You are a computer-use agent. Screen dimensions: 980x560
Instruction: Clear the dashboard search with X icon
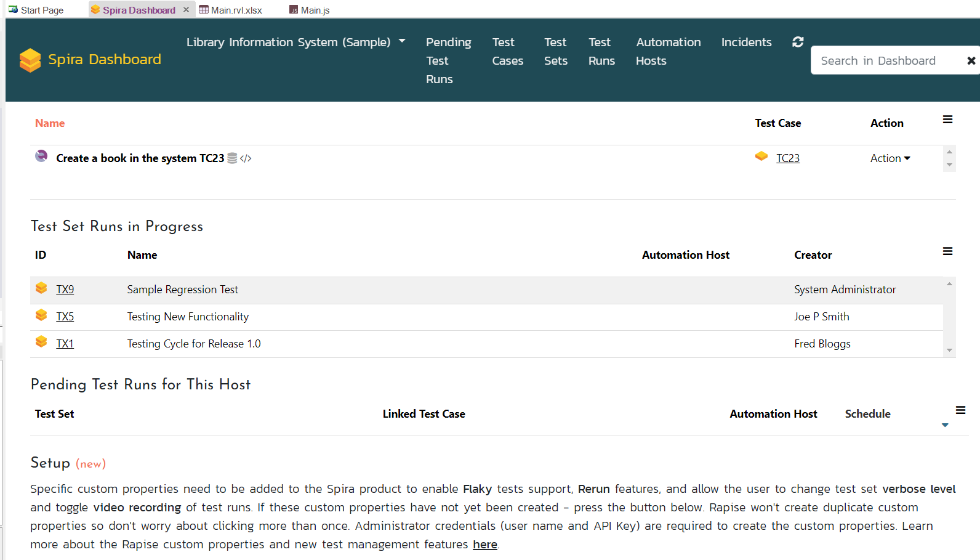tap(971, 60)
